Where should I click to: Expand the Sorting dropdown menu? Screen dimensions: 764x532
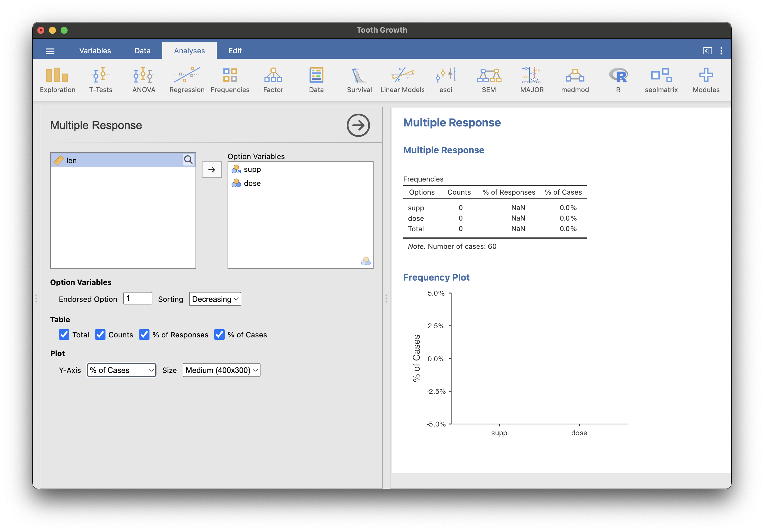215,299
